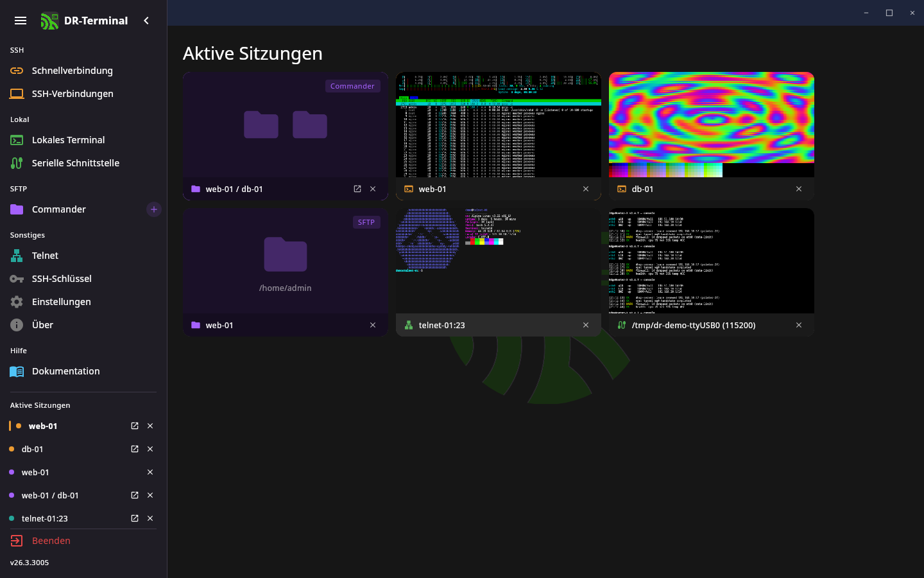This screenshot has width=924, height=578.
Task: Close the web-01 / db-01 Commander card
Action: pos(373,189)
